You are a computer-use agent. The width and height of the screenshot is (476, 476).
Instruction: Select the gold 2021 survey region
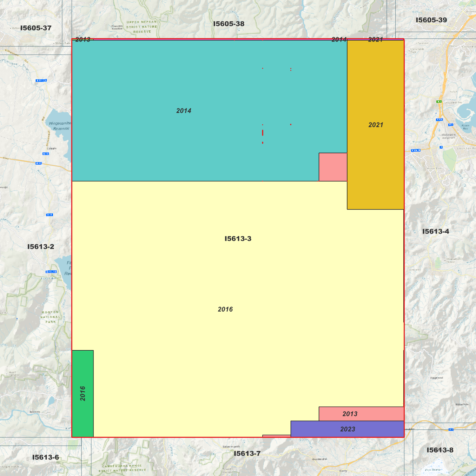[375, 143]
